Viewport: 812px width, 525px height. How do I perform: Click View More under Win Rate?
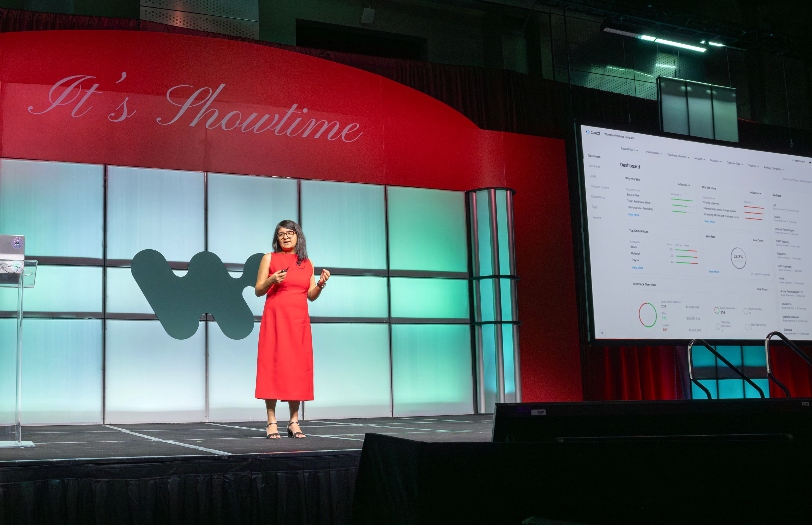pos(713,272)
